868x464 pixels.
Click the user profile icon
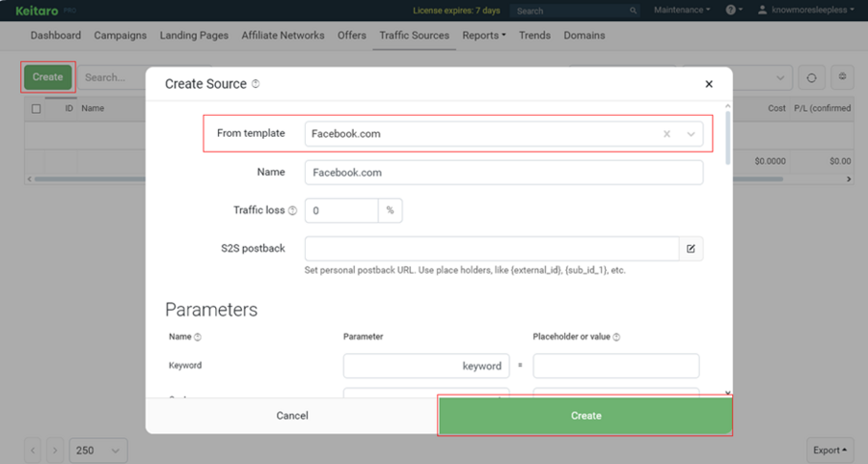tap(762, 10)
